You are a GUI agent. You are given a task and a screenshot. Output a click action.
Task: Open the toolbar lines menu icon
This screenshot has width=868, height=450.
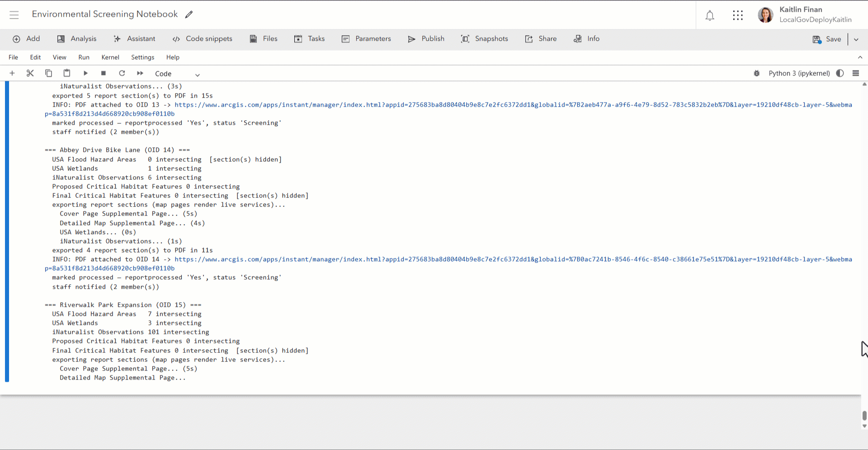pyautogui.click(x=856, y=73)
